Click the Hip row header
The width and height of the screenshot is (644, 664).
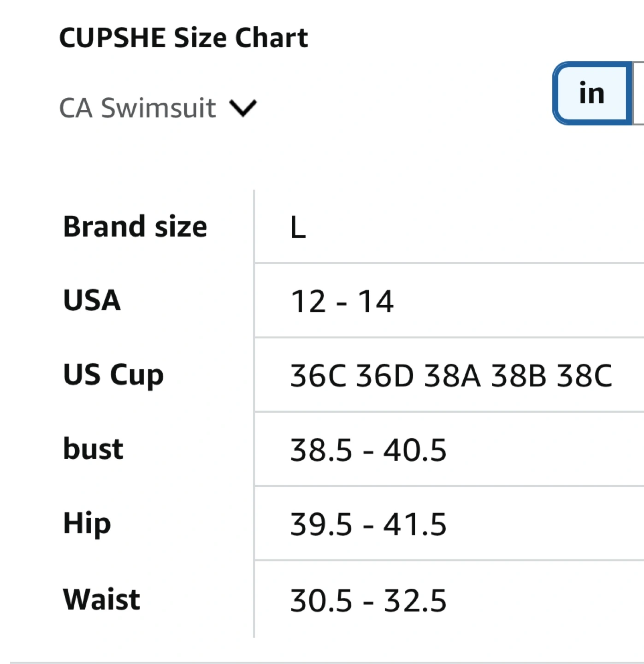click(x=87, y=524)
